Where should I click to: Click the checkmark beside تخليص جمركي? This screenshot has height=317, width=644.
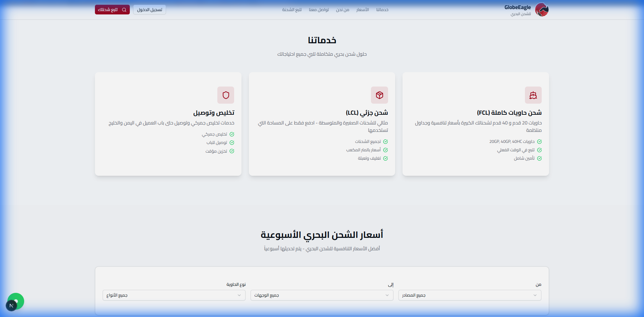pos(232,134)
